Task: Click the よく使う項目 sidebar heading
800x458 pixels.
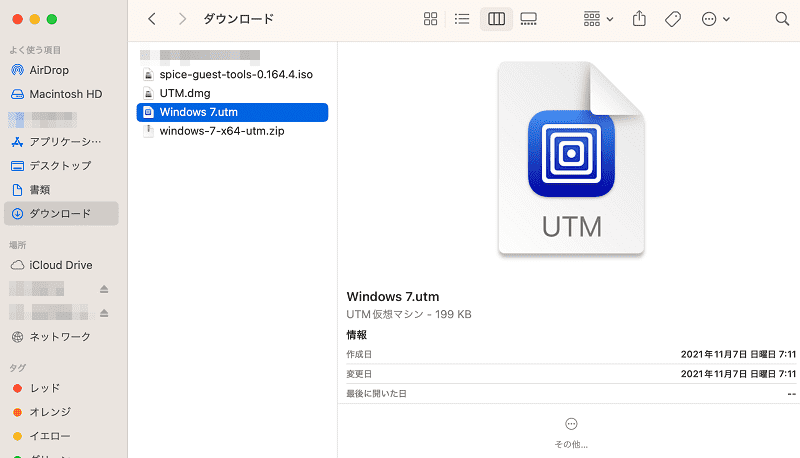Action: point(35,50)
